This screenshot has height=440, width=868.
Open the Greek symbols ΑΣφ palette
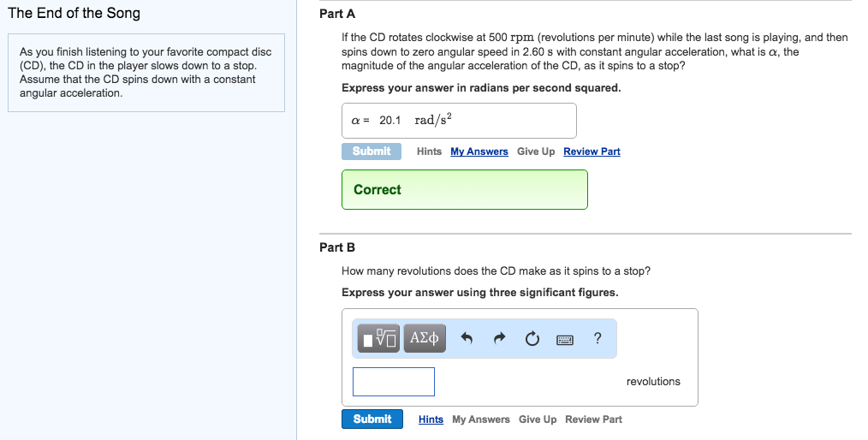(x=425, y=338)
